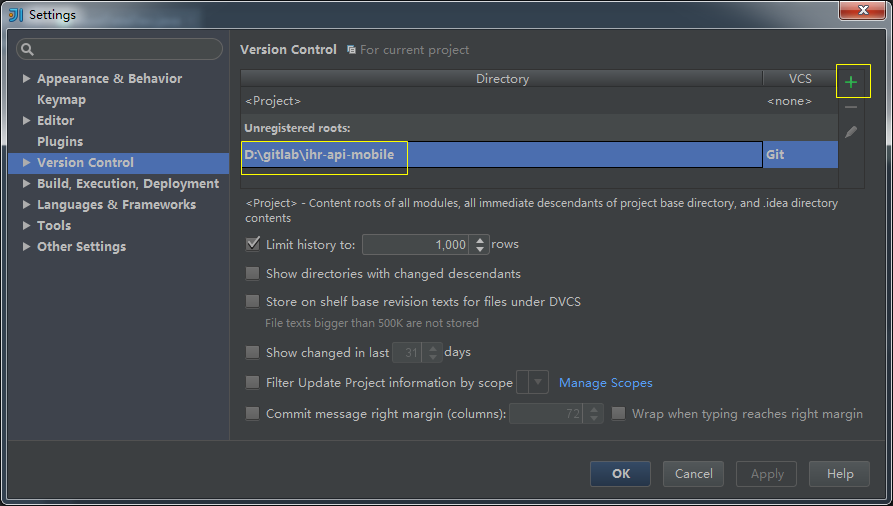Image resolution: width=893 pixels, height=506 pixels.
Task: Click the Directory column header
Action: click(x=502, y=79)
